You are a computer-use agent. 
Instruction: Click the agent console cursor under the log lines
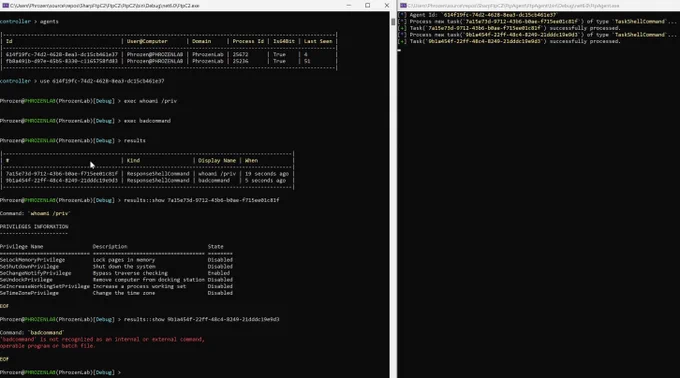(399, 50)
